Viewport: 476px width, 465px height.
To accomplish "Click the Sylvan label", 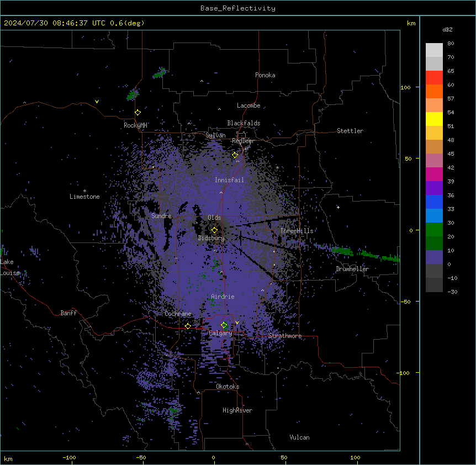I will point(215,135).
